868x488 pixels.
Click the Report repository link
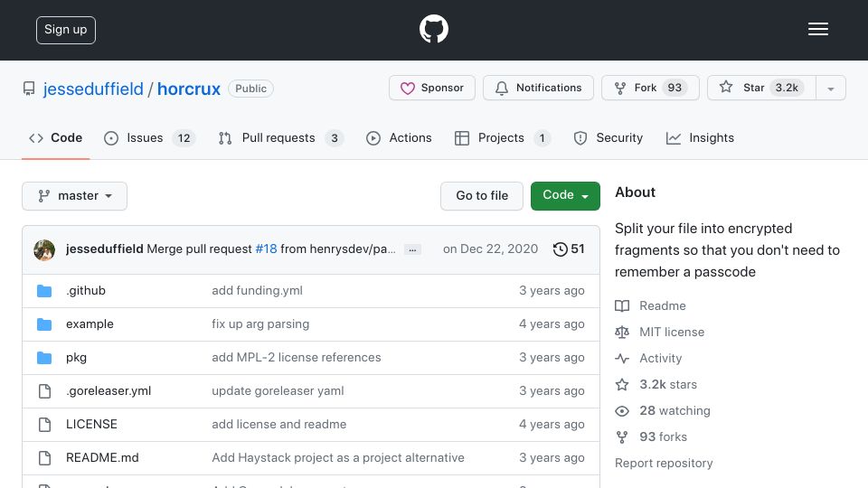coord(664,463)
